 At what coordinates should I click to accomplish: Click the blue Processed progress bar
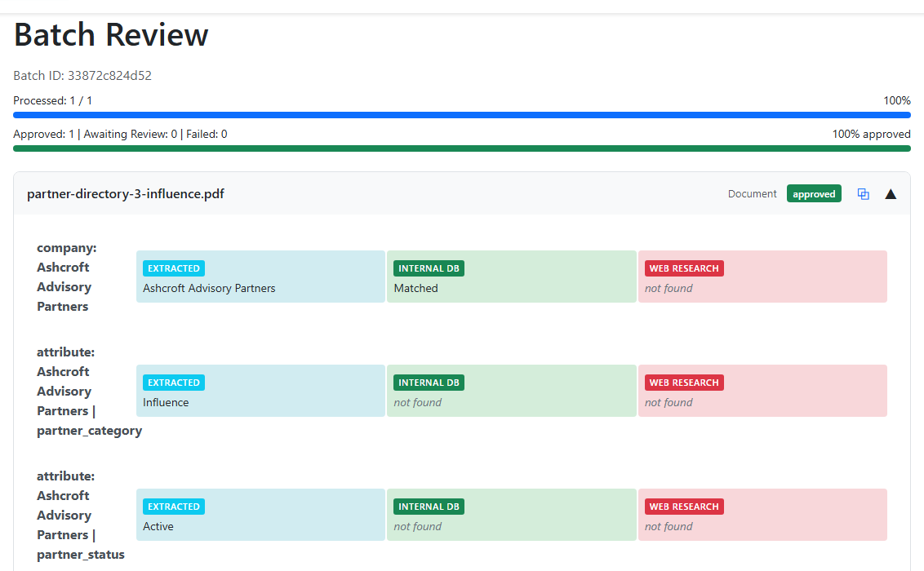[462, 115]
